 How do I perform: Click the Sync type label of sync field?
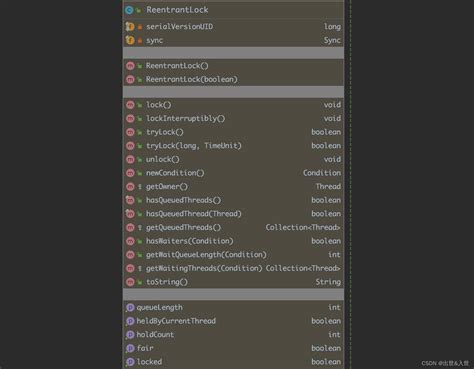(x=332, y=40)
